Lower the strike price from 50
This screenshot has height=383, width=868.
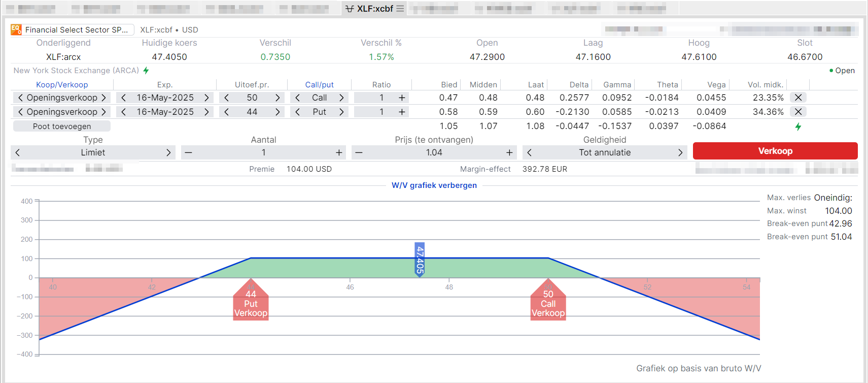click(226, 98)
